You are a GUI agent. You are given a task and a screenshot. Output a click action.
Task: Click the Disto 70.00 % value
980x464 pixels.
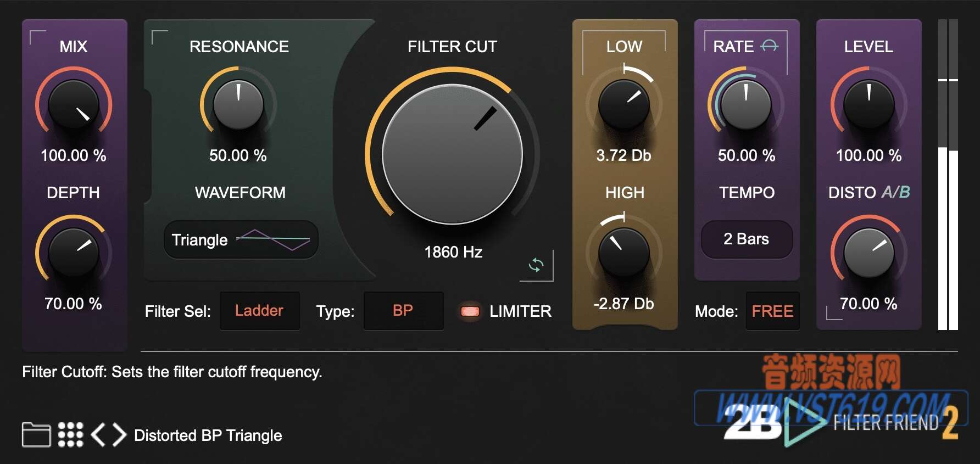pyautogui.click(x=868, y=304)
